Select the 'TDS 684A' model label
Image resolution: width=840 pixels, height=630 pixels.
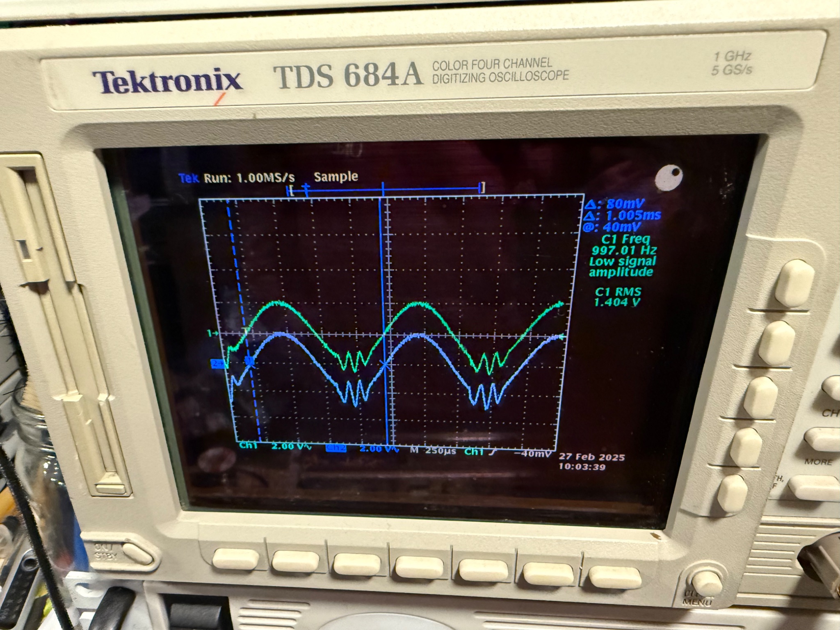[x=347, y=75]
